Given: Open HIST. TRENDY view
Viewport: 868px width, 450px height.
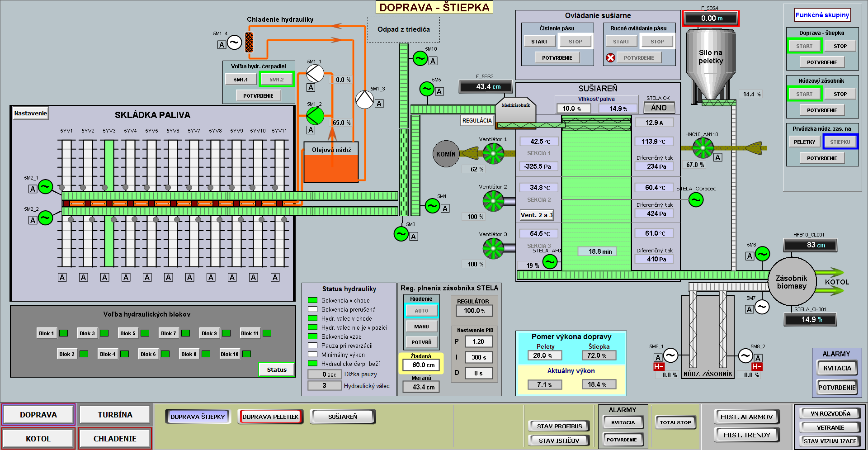Looking at the screenshot, I should coord(747,435).
